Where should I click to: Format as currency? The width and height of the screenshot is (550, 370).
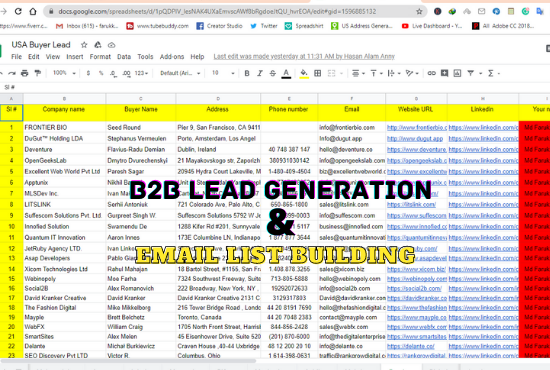coord(88,73)
